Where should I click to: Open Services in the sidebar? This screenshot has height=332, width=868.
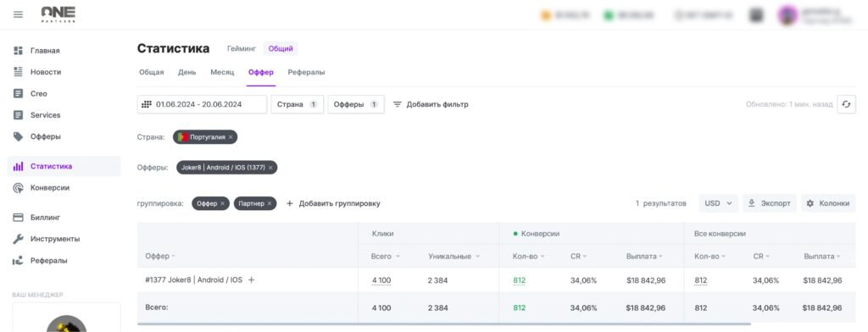[46, 115]
